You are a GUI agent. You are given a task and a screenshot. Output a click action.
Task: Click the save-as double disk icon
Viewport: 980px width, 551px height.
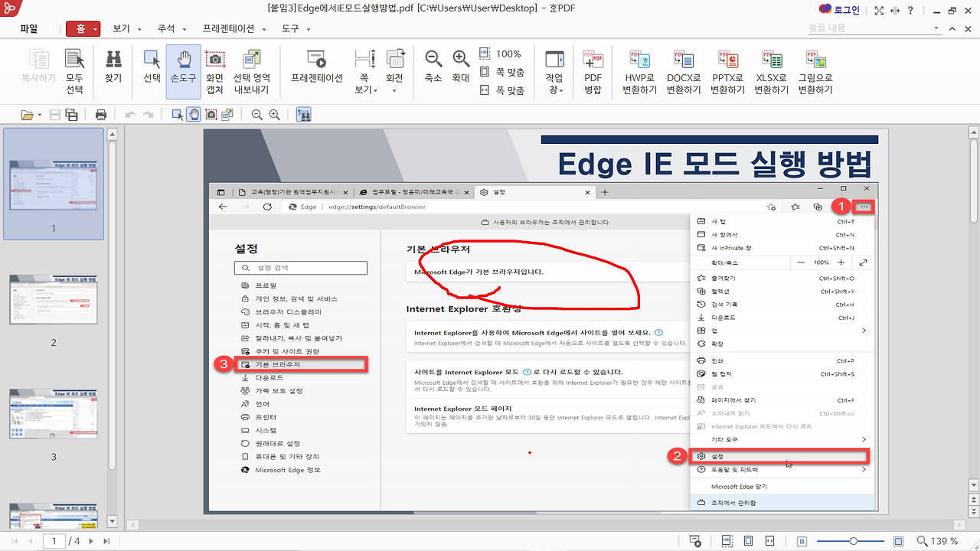click(x=71, y=115)
